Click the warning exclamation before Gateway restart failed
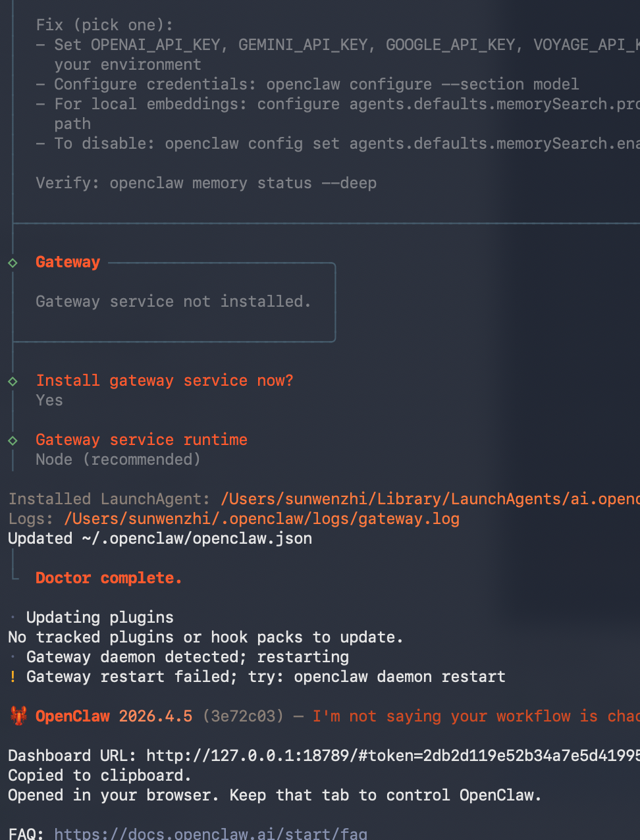The image size is (640, 840). 12,676
